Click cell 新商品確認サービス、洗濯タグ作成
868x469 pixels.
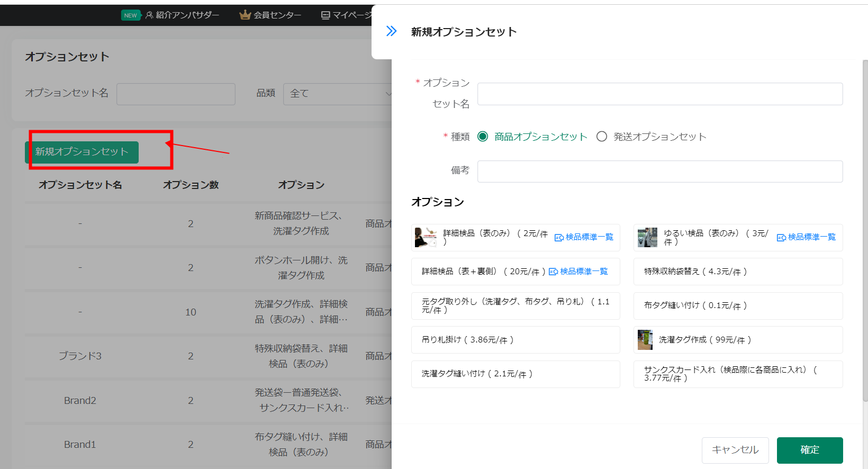pyautogui.click(x=301, y=223)
